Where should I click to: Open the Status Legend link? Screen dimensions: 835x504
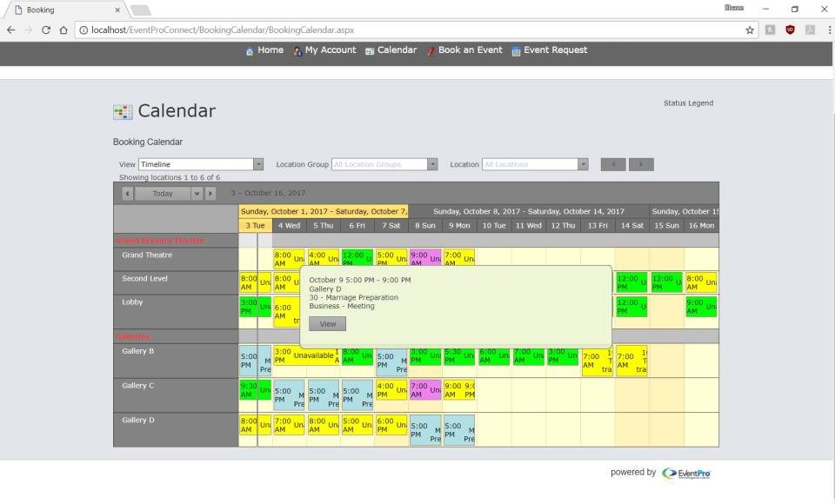(x=688, y=103)
